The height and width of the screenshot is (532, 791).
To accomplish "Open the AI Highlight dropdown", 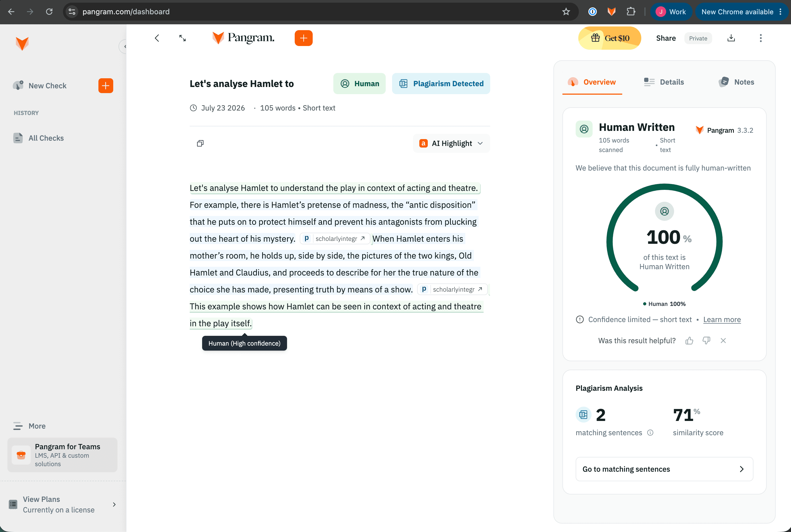I will (x=451, y=144).
